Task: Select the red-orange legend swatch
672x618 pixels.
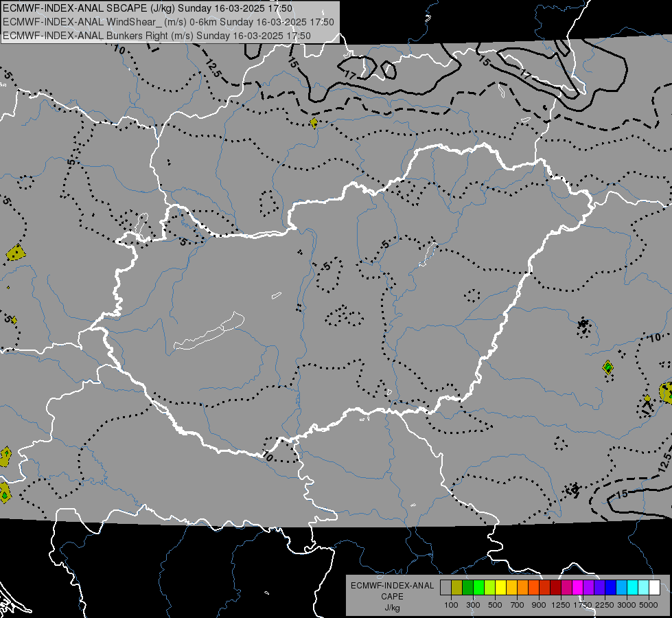Action: [x=533, y=587]
